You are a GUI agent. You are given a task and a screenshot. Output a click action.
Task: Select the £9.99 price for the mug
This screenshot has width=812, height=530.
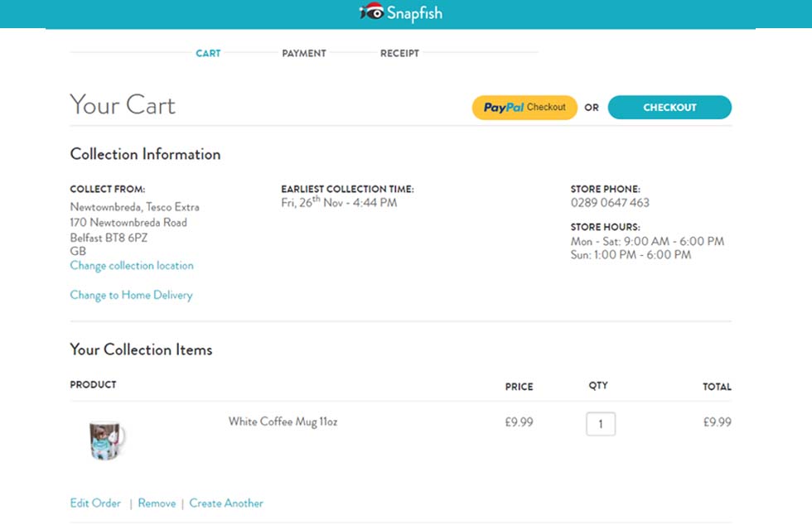[x=520, y=422]
